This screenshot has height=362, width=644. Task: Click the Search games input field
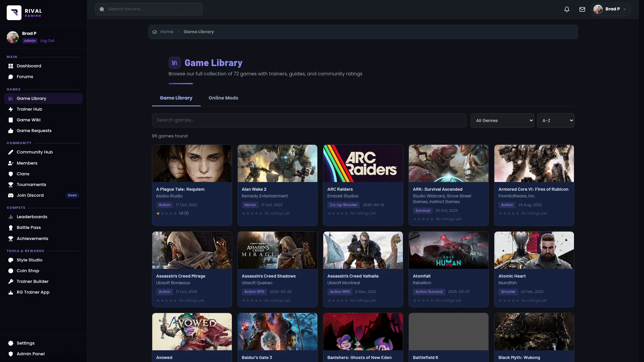pos(309,120)
